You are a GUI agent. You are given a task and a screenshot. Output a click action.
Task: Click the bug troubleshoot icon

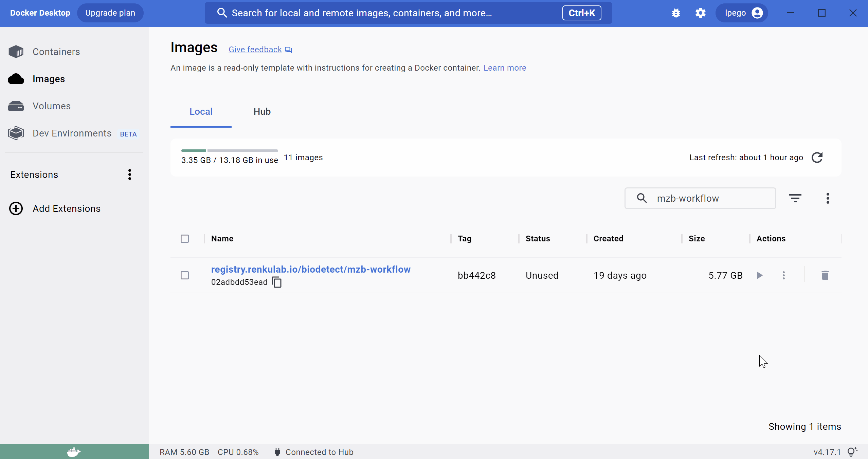click(676, 13)
